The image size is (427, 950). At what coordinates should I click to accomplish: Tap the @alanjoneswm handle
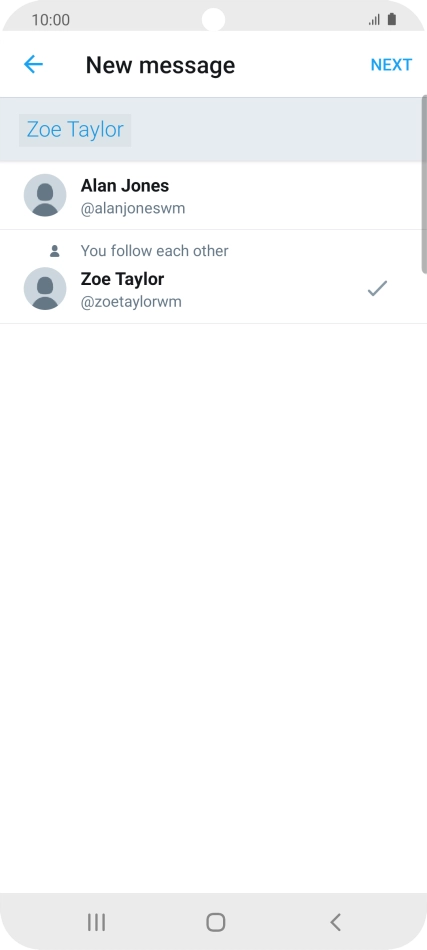click(x=133, y=209)
